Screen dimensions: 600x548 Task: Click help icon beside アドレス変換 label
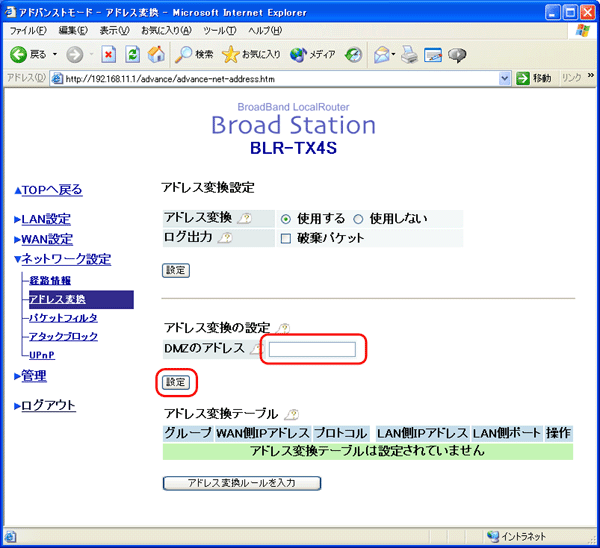pos(245,219)
